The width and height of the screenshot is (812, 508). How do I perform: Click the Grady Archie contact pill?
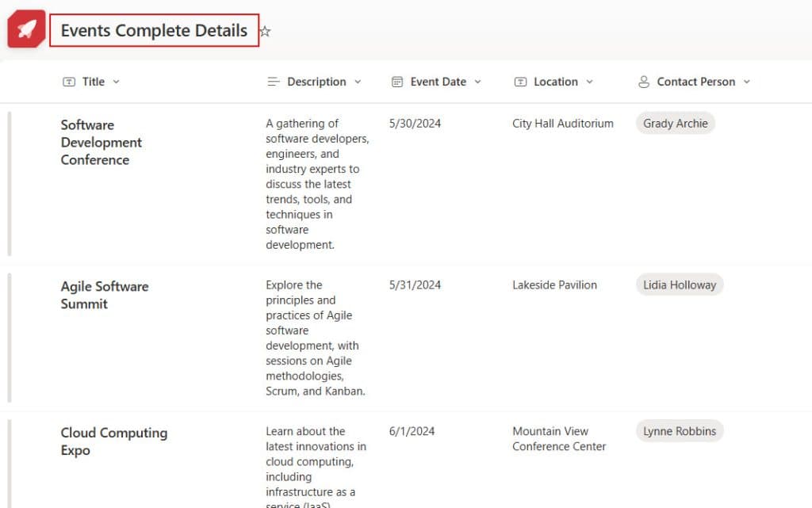coord(675,123)
